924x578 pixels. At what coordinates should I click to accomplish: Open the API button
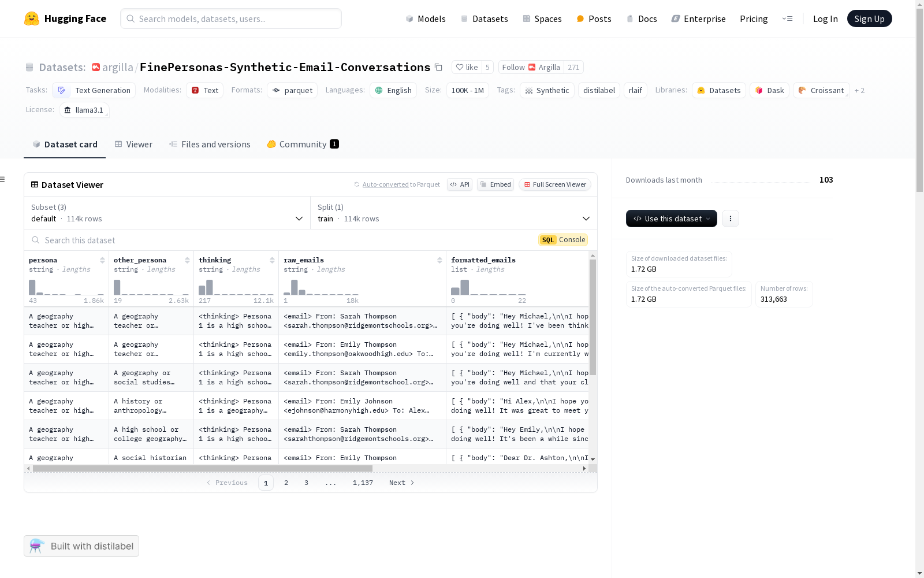(460, 184)
